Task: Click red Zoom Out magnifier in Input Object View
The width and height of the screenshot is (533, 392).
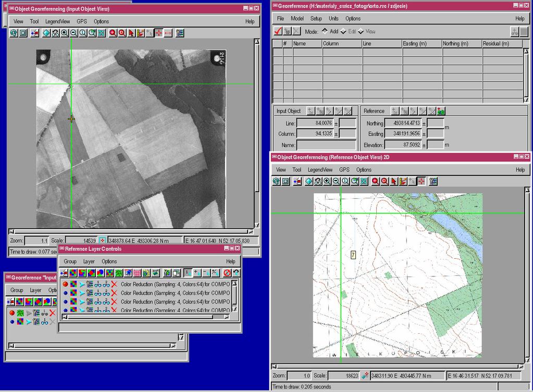Action: click(122, 33)
